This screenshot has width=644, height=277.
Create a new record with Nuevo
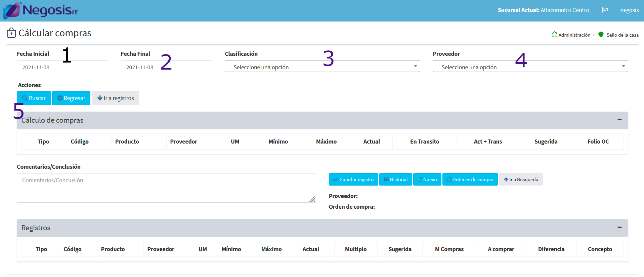(x=427, y=180)
